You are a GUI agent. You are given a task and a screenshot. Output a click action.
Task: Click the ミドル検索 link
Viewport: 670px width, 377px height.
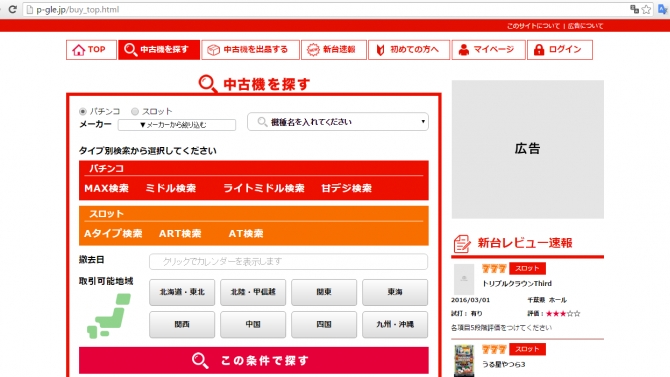[x=170, y=188]
